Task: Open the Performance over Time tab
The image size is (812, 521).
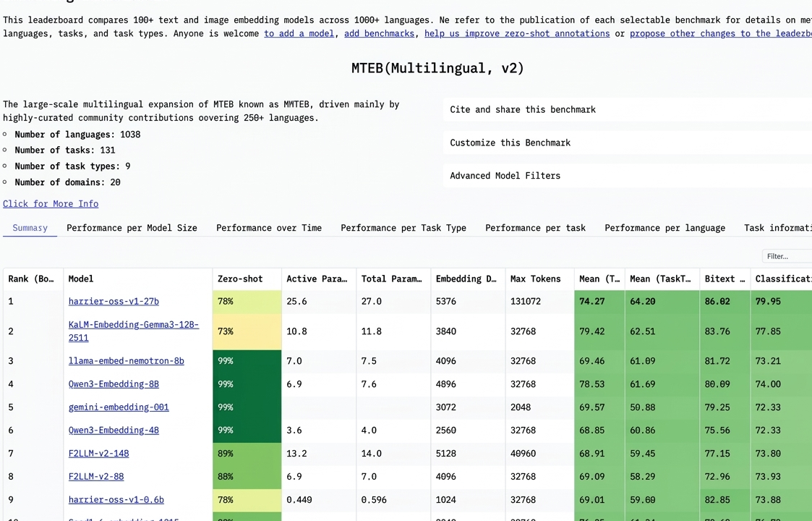Action: 268,227
